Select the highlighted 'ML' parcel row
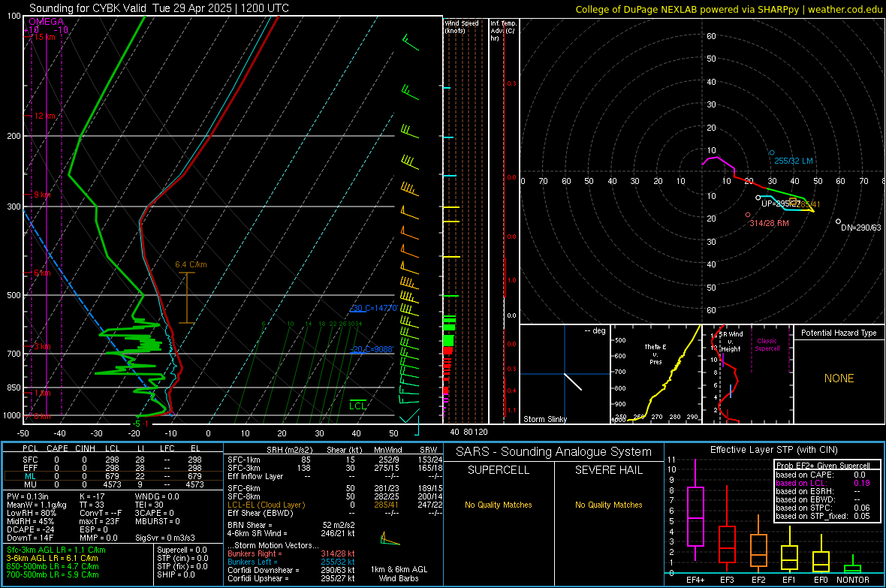The height and width of the screenshot is (588, 886). (113, 476)
